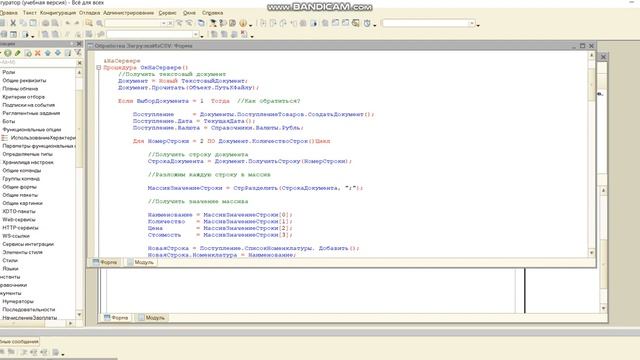Click the edit pencil icon in tree panel
640x360 pixels.
tap(18, 53)
